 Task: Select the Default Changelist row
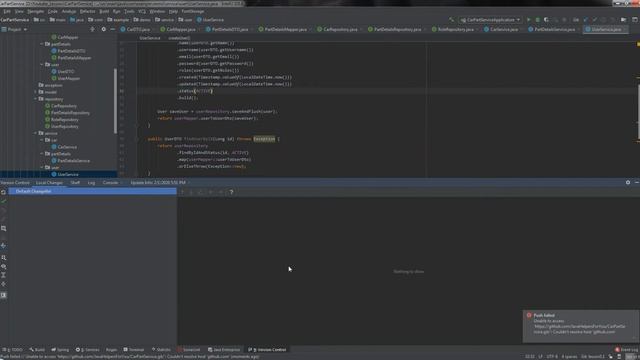click(93, 191)
